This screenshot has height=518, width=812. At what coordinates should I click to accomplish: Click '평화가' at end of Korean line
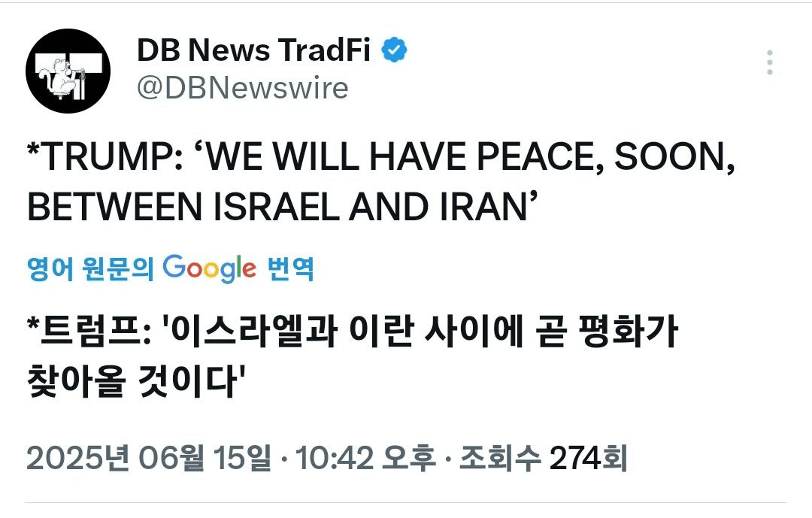[628, 332]
